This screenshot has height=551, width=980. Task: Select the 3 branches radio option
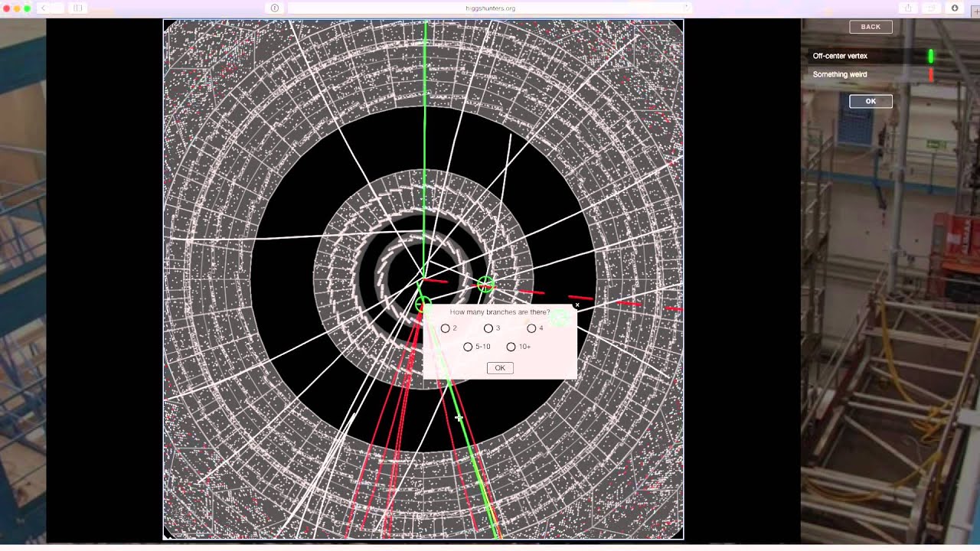click(x=488, y=328)
